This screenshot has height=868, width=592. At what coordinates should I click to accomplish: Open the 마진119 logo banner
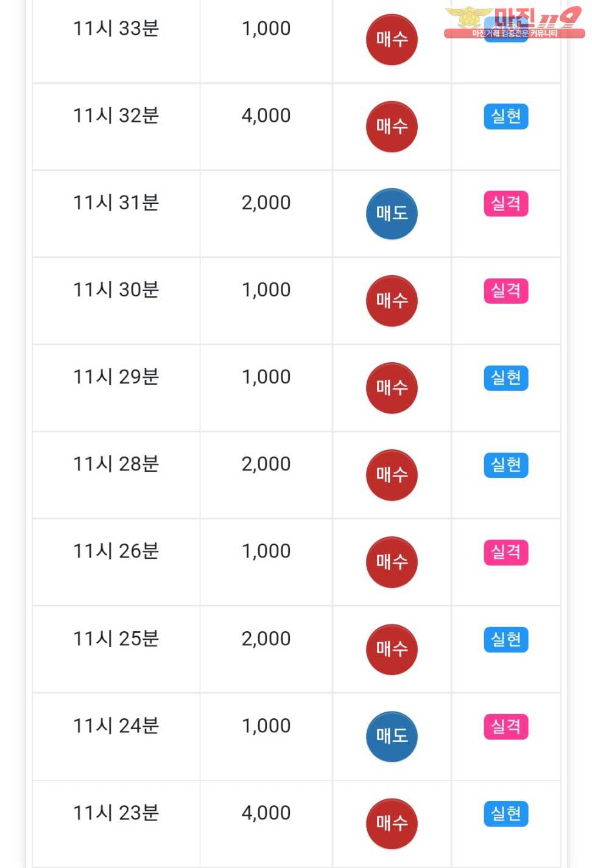point(515,23)
